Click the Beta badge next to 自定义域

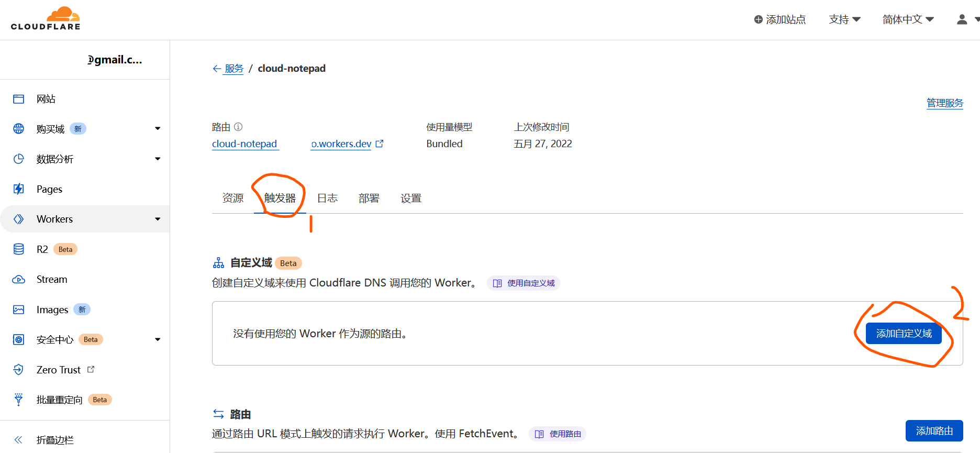click(x=288, y=263)
